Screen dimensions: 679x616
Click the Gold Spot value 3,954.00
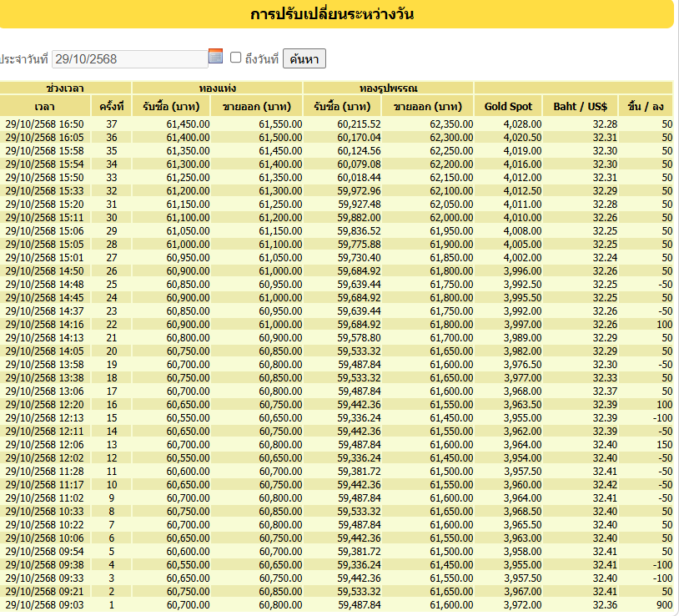tap(522, 458)
